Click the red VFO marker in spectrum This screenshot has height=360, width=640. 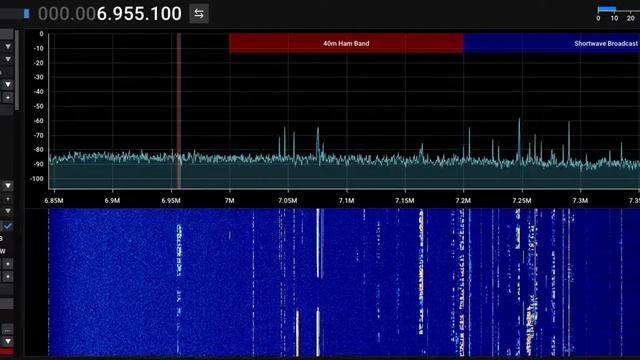point(179,111)
